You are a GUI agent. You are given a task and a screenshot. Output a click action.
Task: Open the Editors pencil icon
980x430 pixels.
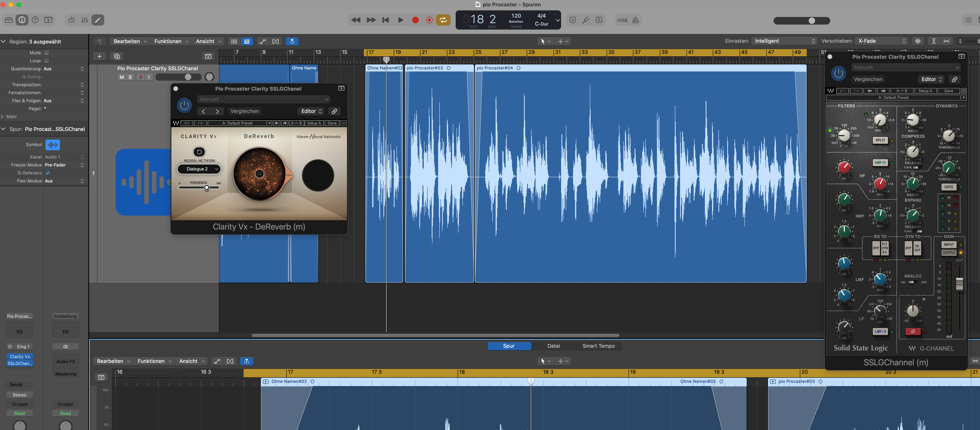pyautogui.click(x=98, y=20)
